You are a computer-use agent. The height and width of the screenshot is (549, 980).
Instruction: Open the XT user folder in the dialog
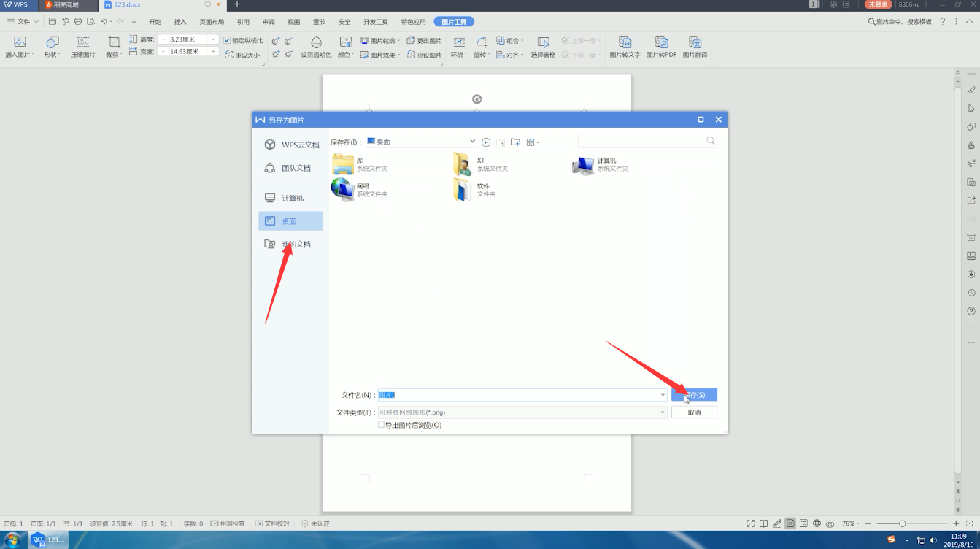(480, 164)
